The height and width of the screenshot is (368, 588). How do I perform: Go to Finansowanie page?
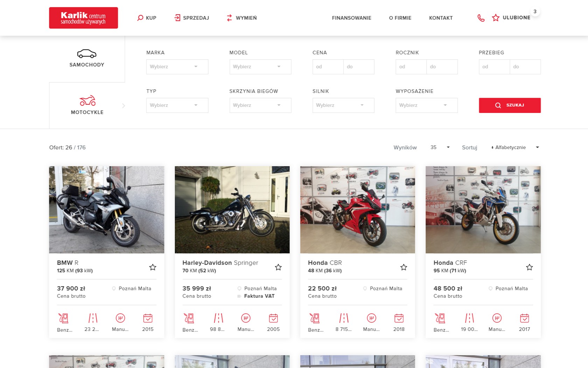pos(351,18)
